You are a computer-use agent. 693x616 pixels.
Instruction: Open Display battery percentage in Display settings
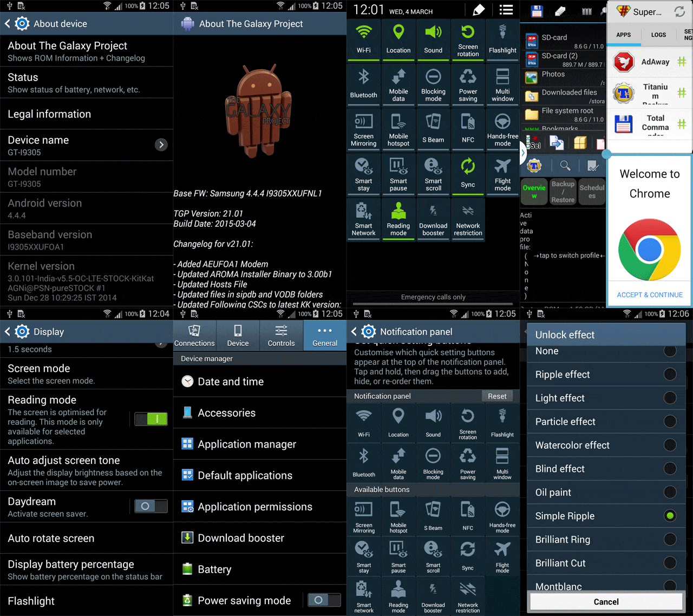(87, 569)
